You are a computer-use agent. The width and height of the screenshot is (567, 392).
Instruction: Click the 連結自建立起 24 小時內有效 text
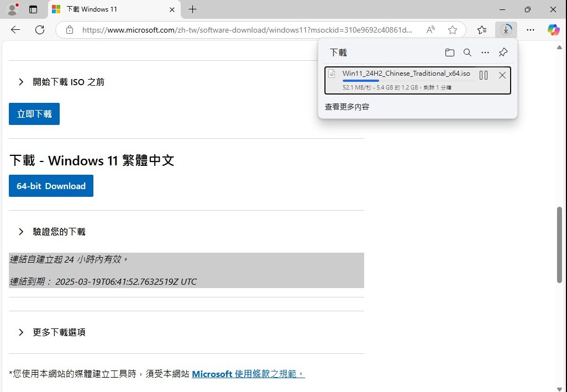69,259
